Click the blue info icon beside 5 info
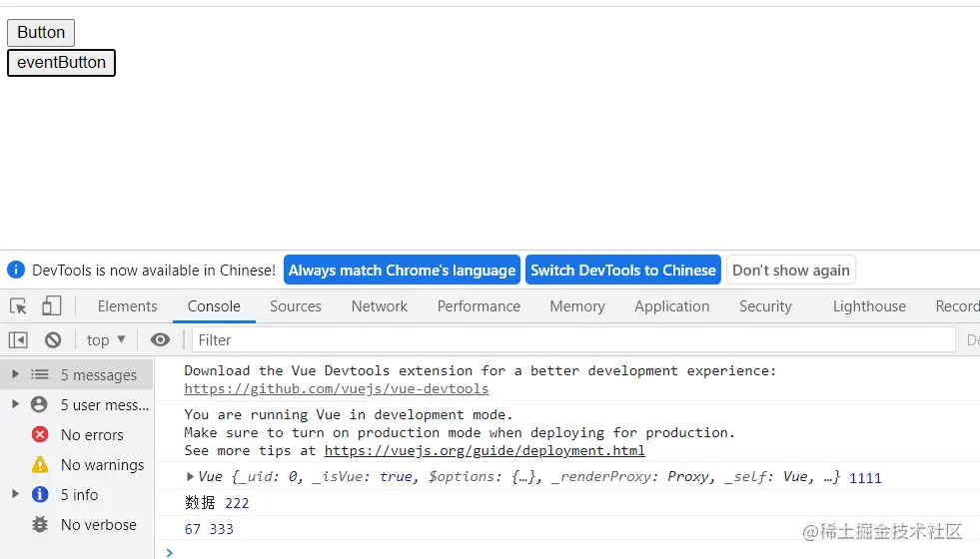The width and height of the screenshot is (980, 559). click(40, 495)
